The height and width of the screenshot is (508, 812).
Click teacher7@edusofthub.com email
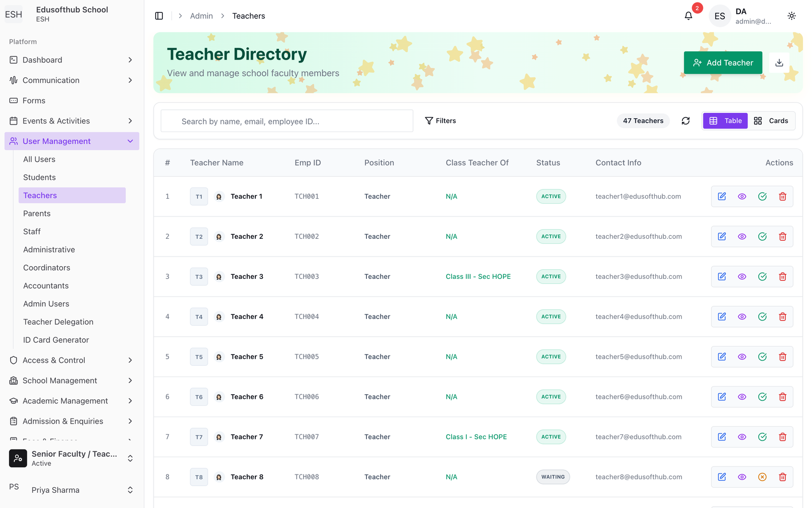(638, 437)
